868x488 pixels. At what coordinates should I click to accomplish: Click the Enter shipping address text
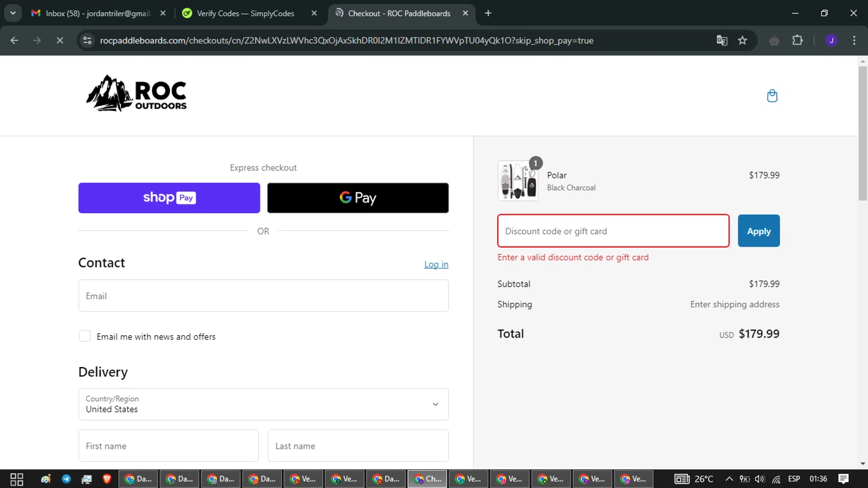click(x=735, y=304)
